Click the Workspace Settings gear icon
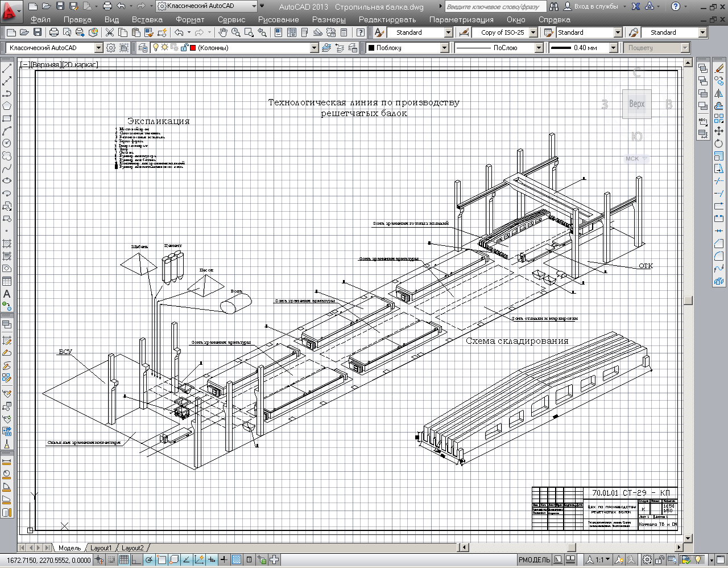Viewport: 728px width, 568px height. [x=111, y=48]
